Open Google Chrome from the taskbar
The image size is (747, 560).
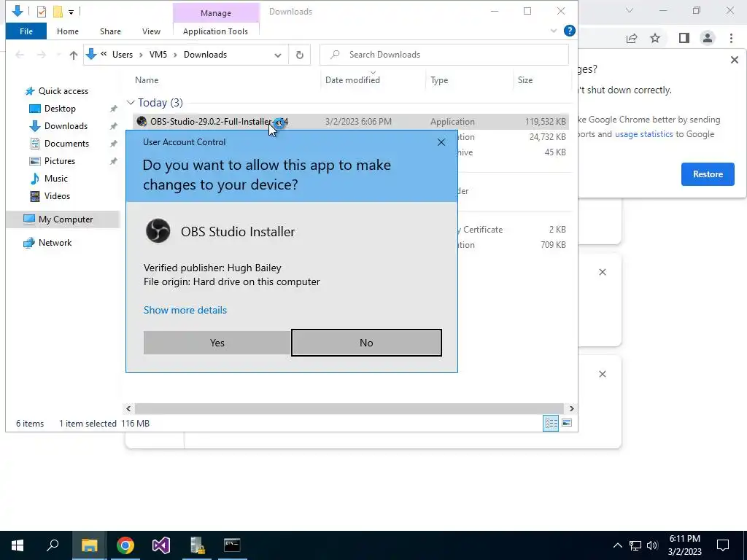point(125,545)
